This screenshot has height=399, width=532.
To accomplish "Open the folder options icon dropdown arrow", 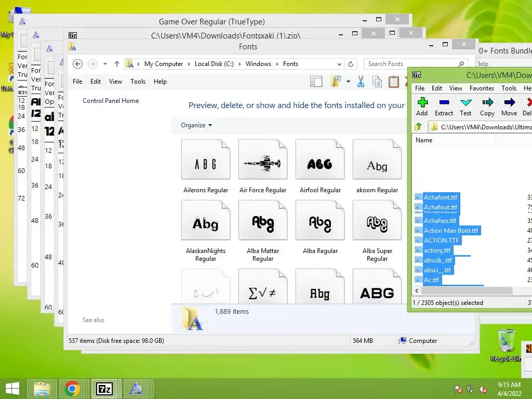I will [348, 82].
